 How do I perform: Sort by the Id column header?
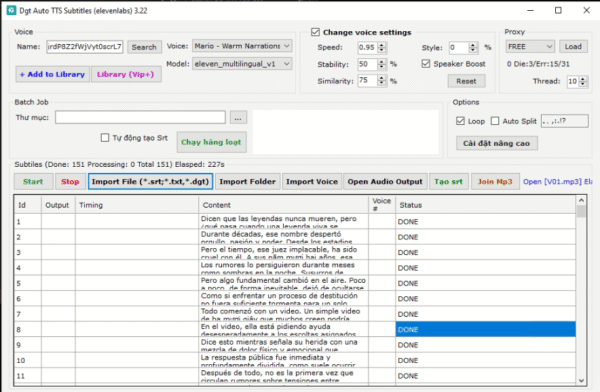(28, 205)
